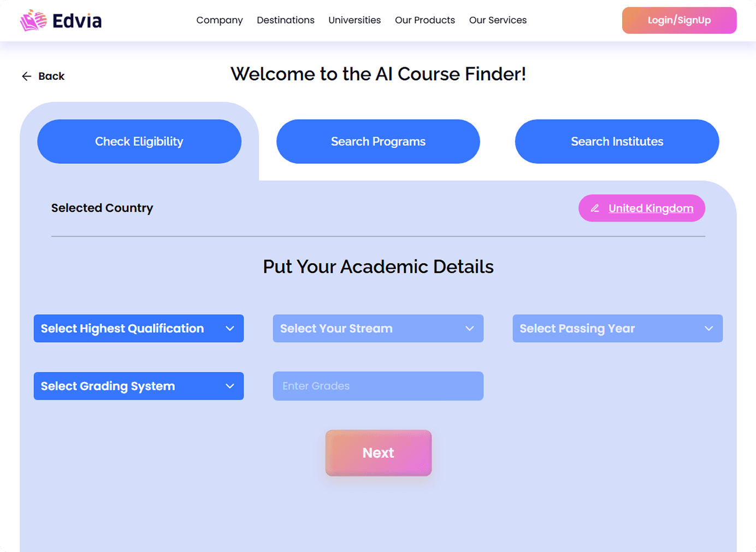Open the Search Institutes tab
The height and width of the screenshot is (552, 756).
pyautogui.click(x=617, y=142)
